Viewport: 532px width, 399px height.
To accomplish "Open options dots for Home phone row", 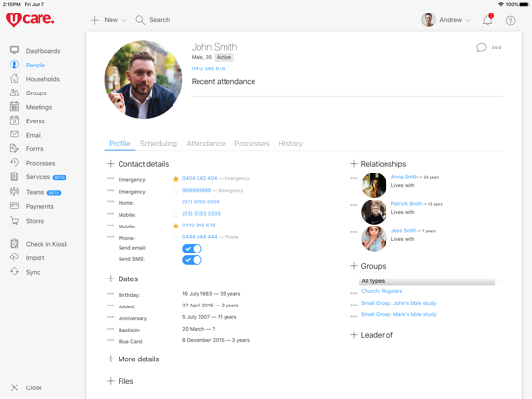I will tap(110, 201).
